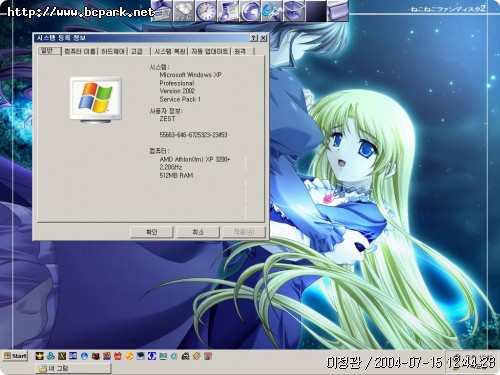Open the weather cloud icon in top dock
Viewport: 500px width, 375px height.
183,11
